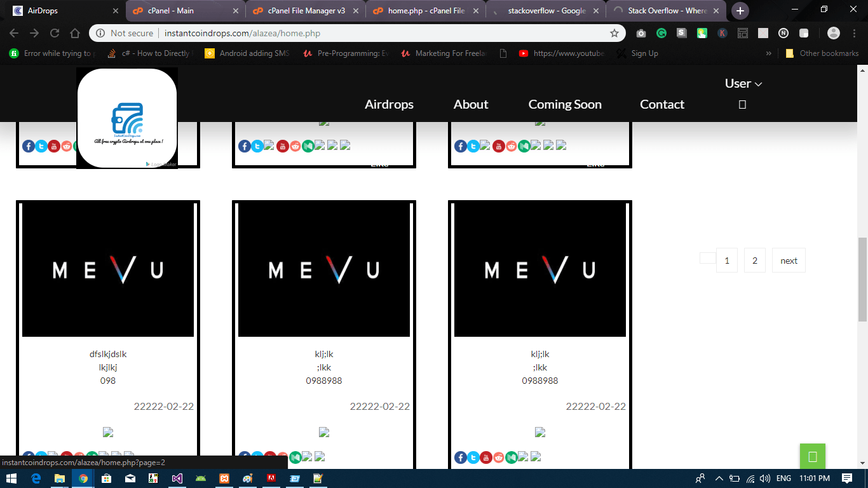This screenshot has width=868, height=488.
Task: Open the browser home page
Action: click(75, 33)
